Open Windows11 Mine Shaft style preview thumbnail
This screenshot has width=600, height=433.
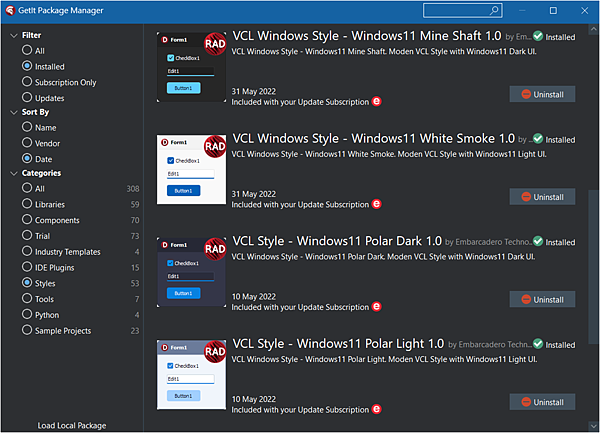point(191,67)
